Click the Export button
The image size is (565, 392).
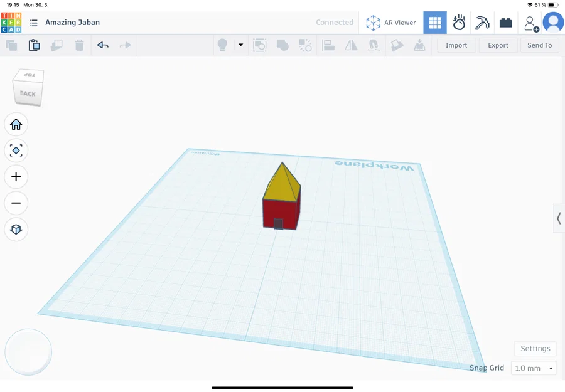pos(498,45)
